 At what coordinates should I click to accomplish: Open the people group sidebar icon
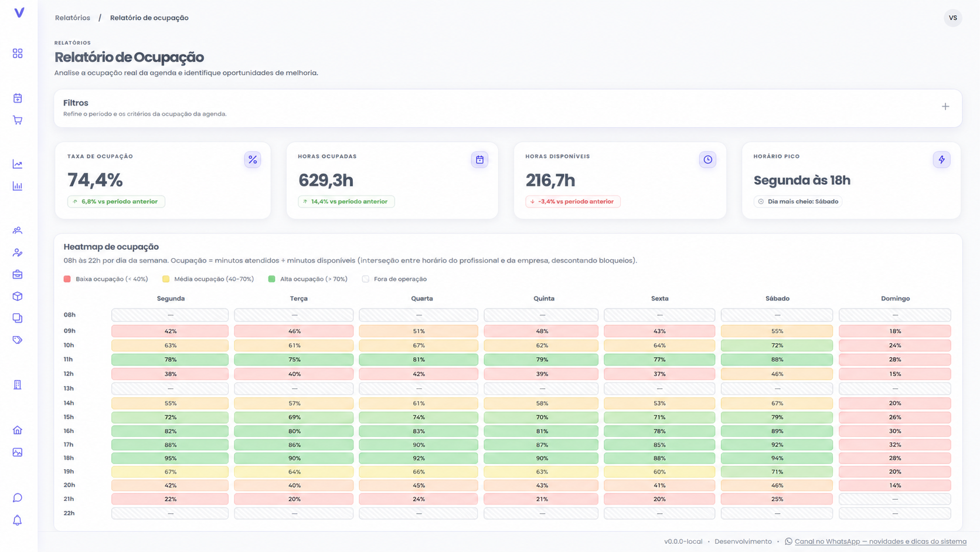[x=18, y=231]
